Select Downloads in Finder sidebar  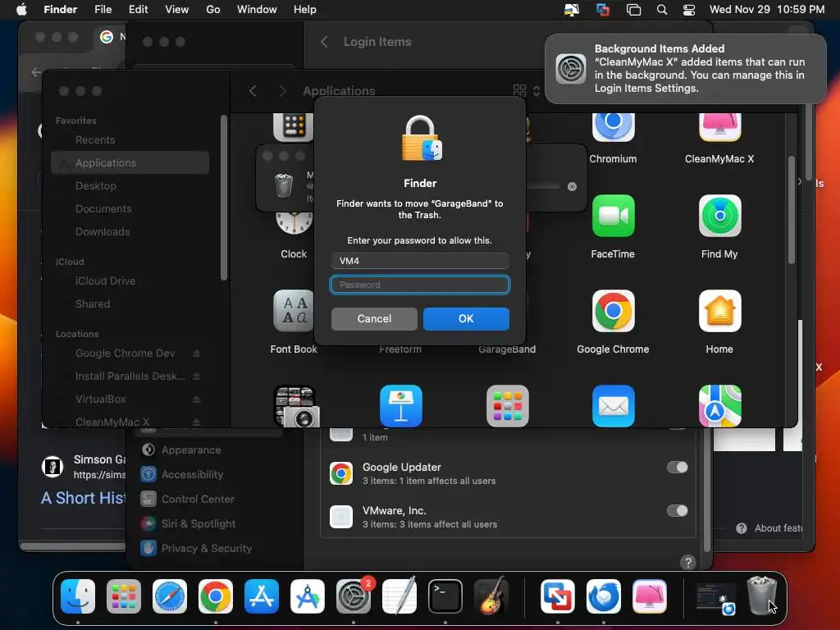103,232
